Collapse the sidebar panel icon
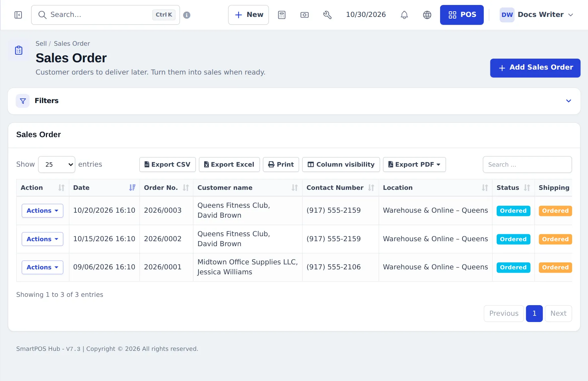This screenshot has width=588, height=381. [x=18, y=15]
